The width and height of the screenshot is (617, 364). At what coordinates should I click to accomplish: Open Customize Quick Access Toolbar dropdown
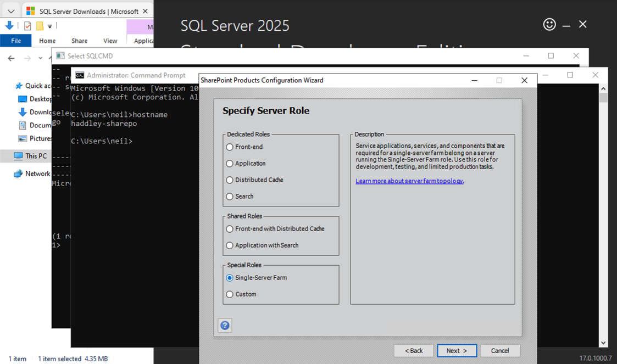click(49, 26)
